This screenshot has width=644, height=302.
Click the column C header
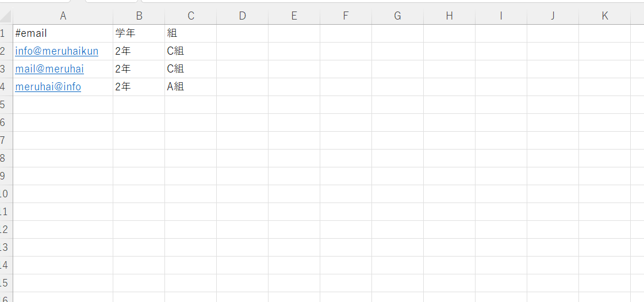point(190,16)
